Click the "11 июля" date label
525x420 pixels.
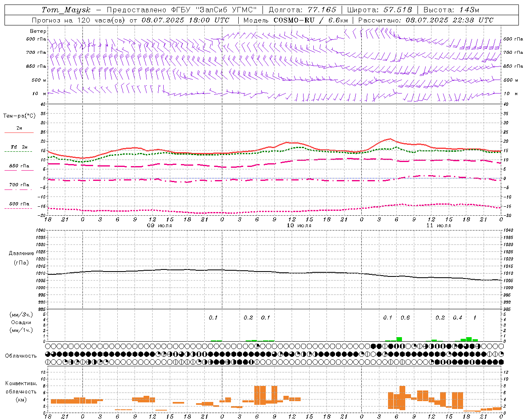438,226
